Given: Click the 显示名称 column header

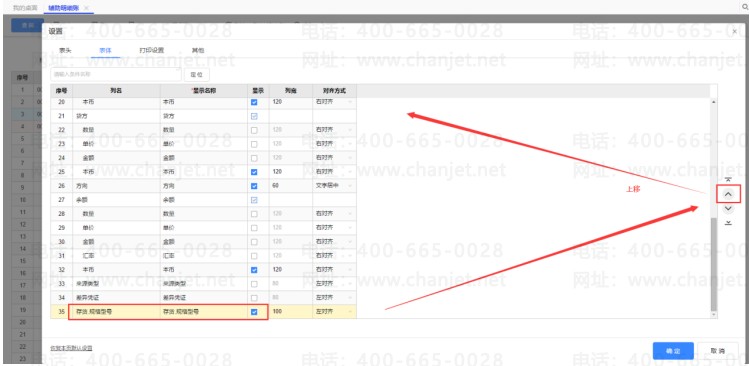Looking at the screenshot, I should [x=204, y=90].
